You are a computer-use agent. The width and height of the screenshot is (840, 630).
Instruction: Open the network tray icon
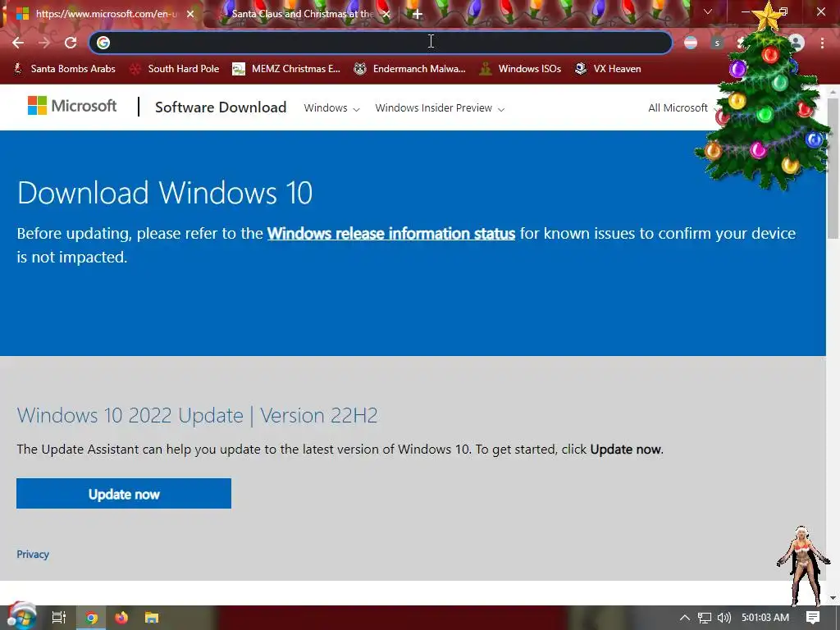(705, 618)
